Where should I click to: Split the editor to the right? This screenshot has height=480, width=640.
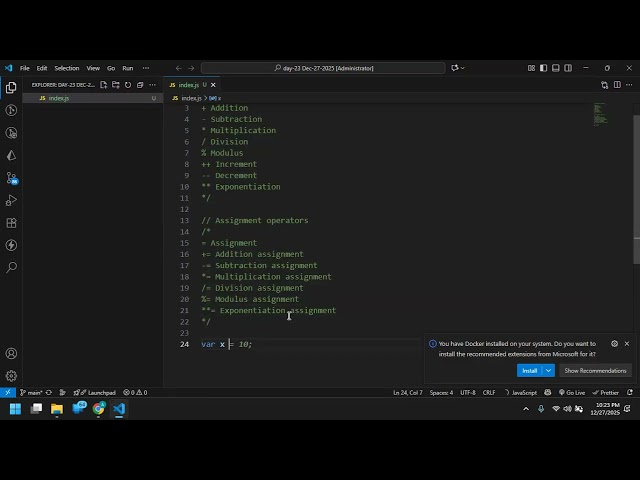(x=617, y=85)
